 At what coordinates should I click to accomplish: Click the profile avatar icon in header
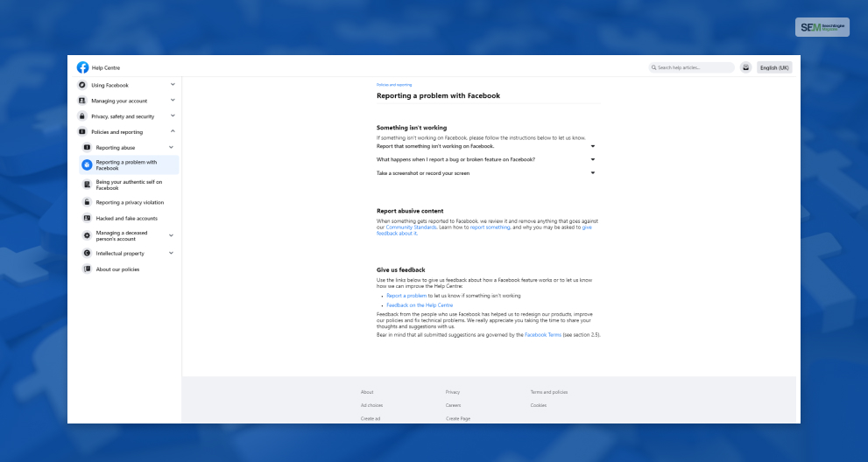(745, 67)
